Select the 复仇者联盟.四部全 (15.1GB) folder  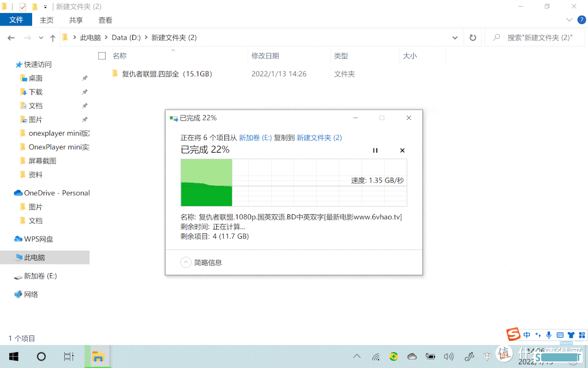(x=167, y=74)
